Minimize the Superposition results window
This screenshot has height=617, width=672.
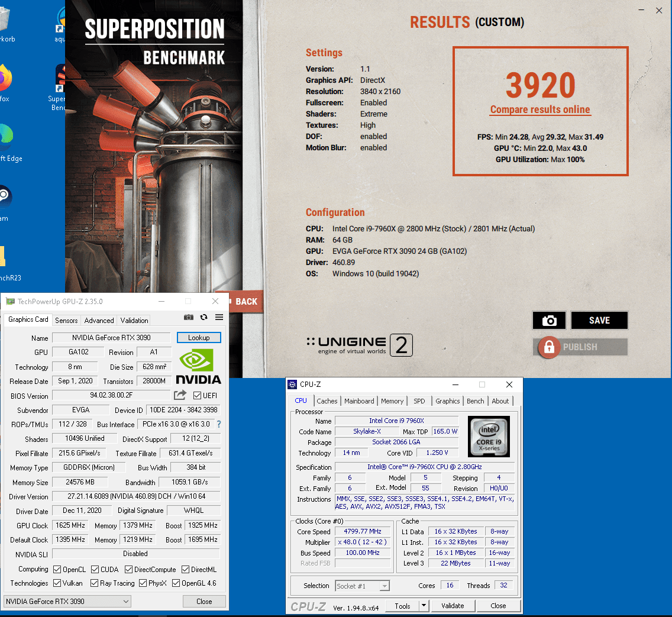[x=641, y=10]
